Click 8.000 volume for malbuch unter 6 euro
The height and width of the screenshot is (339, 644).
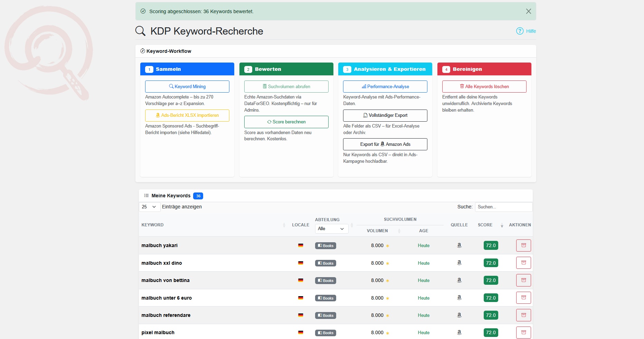[x=377, y=298]
